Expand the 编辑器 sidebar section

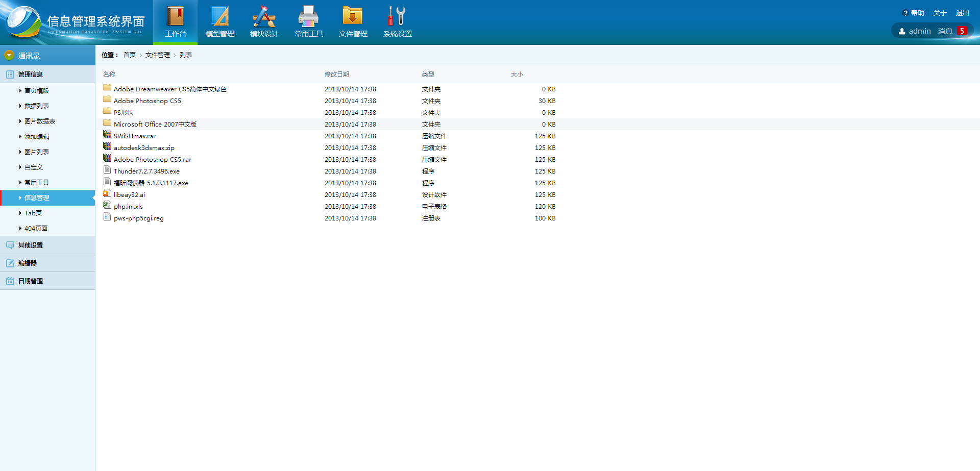47,263
